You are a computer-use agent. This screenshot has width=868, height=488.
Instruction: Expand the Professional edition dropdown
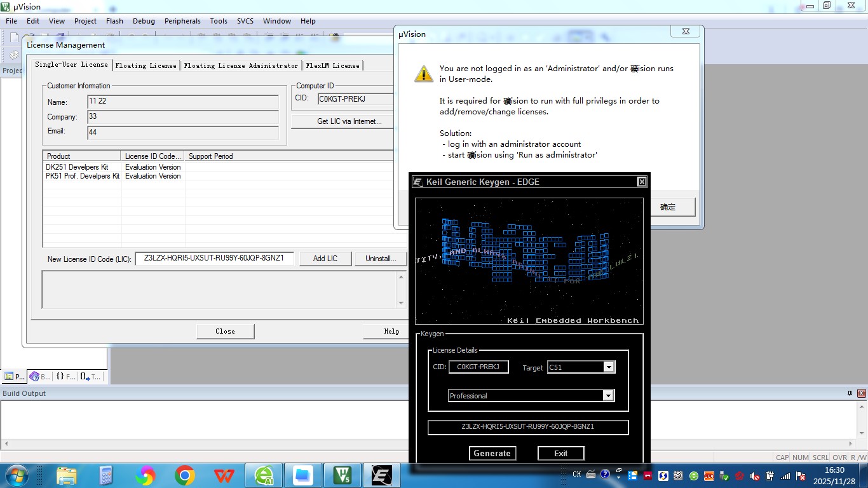point(608,396)
